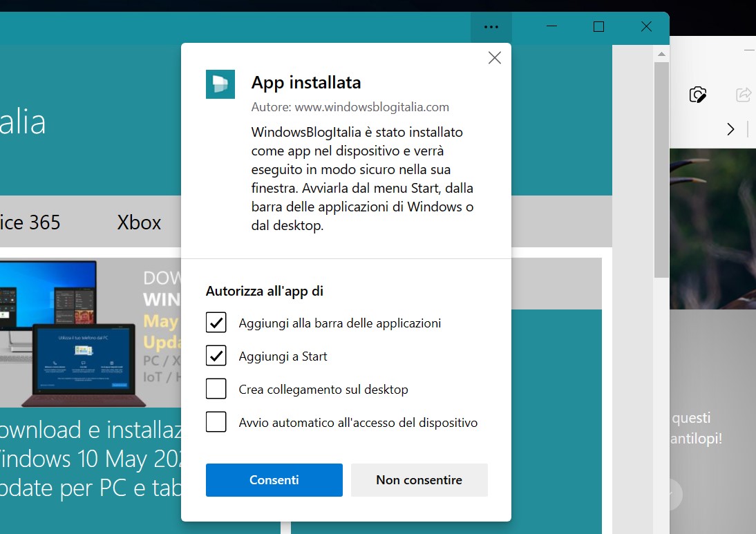This screenshot has width=756, height=534.
Task: Click the web capture icon in background window
Action: (x=698, y=95)
